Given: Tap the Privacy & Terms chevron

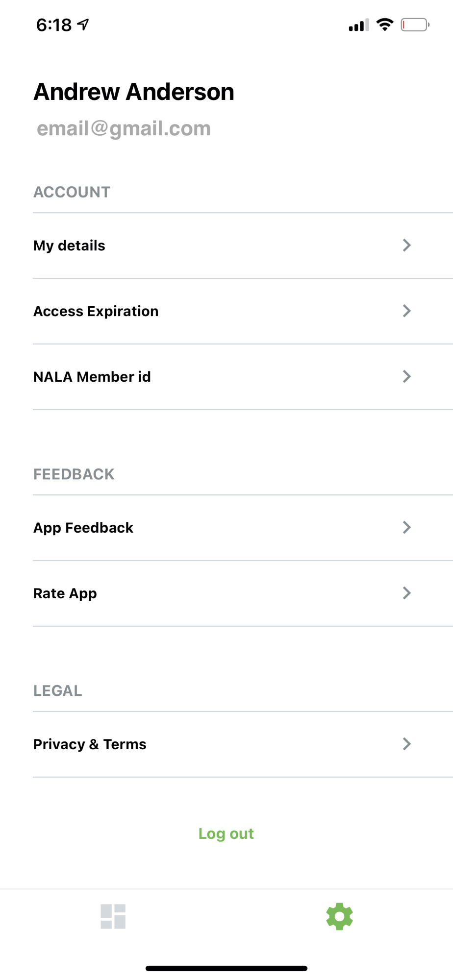Looking at the screenshot, I should click(x=406, y=744).
